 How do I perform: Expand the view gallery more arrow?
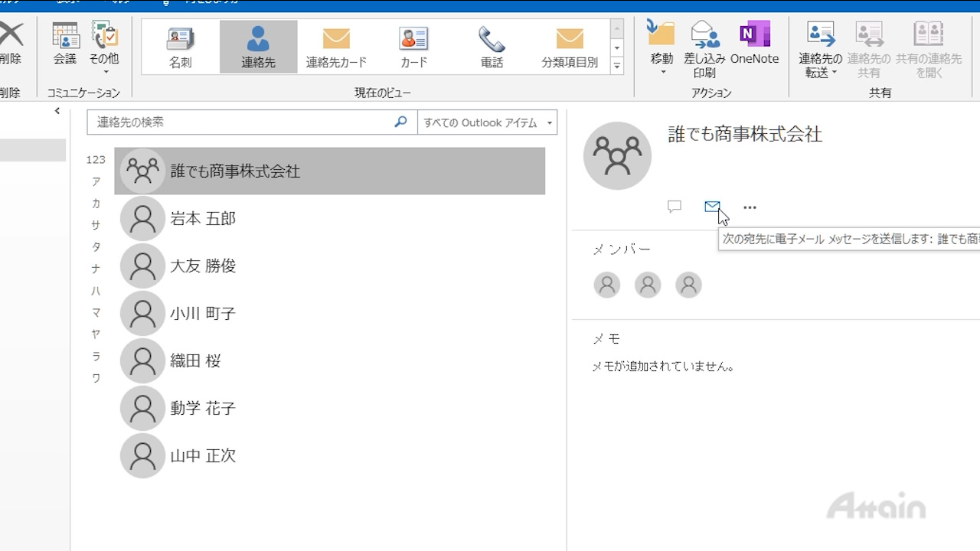click(616, 67)
